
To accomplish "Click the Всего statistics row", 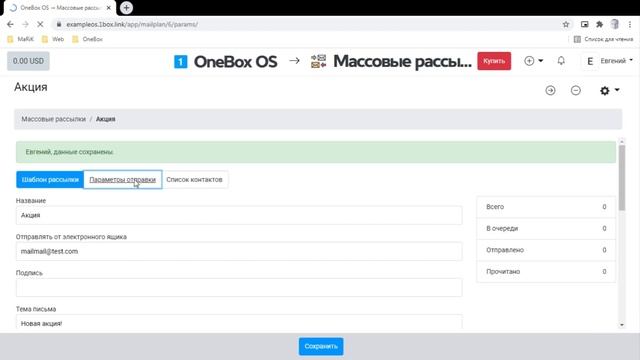I will (x=546, y=207).
